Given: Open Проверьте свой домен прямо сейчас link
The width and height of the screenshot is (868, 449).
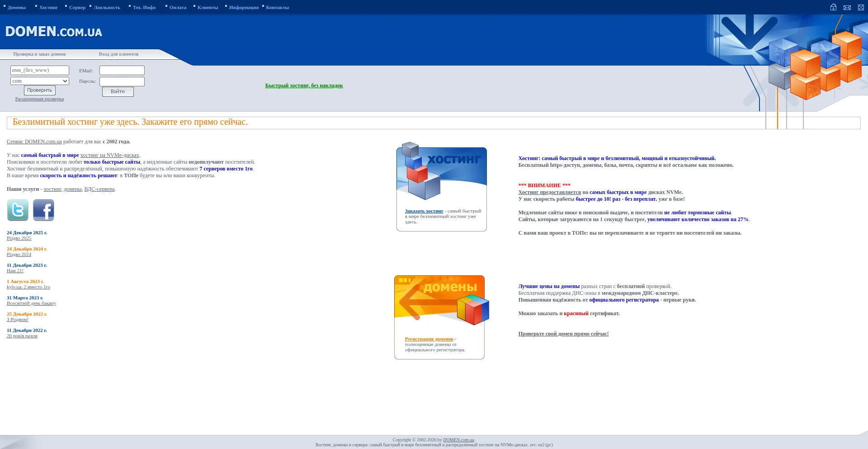Looking at the screenshot, I should (563, 334).
